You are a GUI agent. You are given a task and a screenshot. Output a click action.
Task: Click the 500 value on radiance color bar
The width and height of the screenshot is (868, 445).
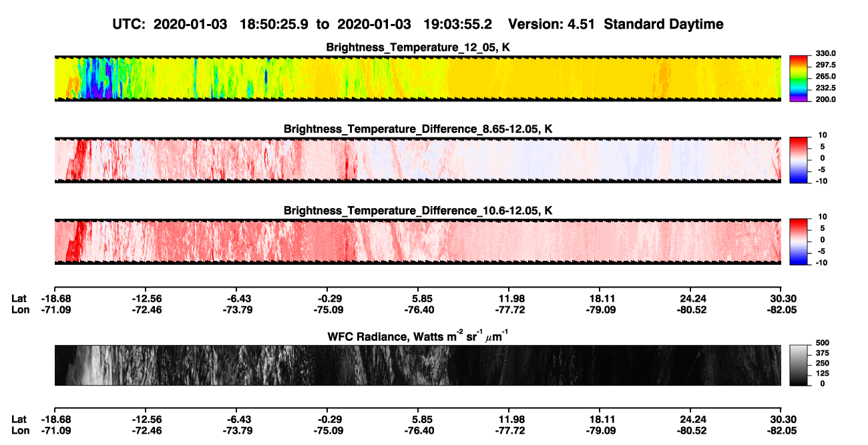(821, 343)
